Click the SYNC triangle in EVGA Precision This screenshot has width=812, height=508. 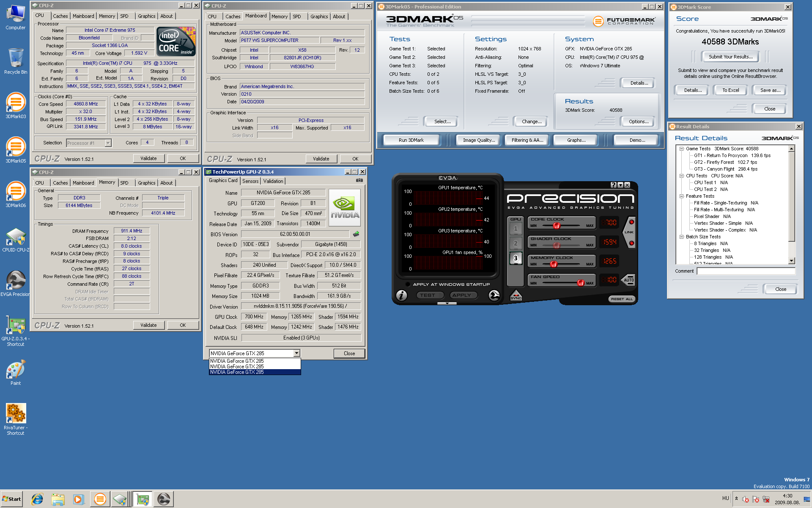[516, 295]
